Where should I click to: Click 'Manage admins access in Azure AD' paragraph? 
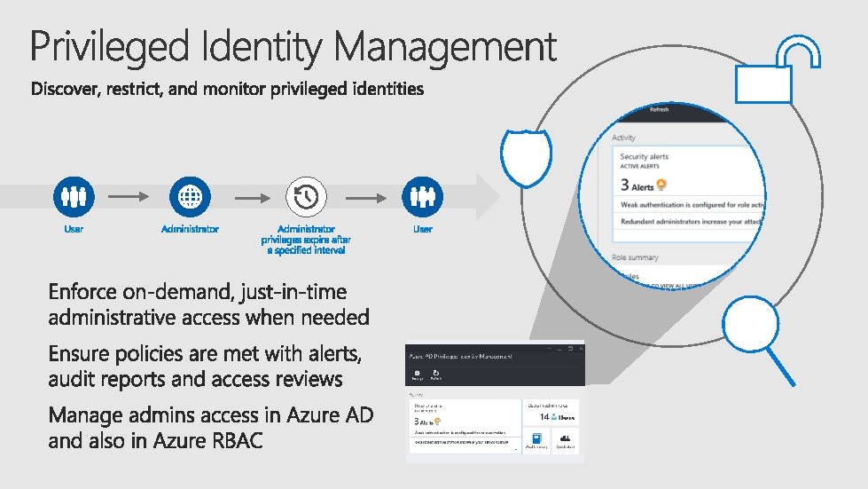point(211,427)
